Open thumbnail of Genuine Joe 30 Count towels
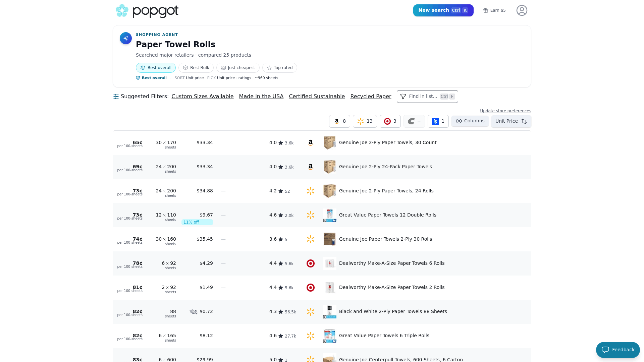644x362 pixels. [x=330, y=143]
